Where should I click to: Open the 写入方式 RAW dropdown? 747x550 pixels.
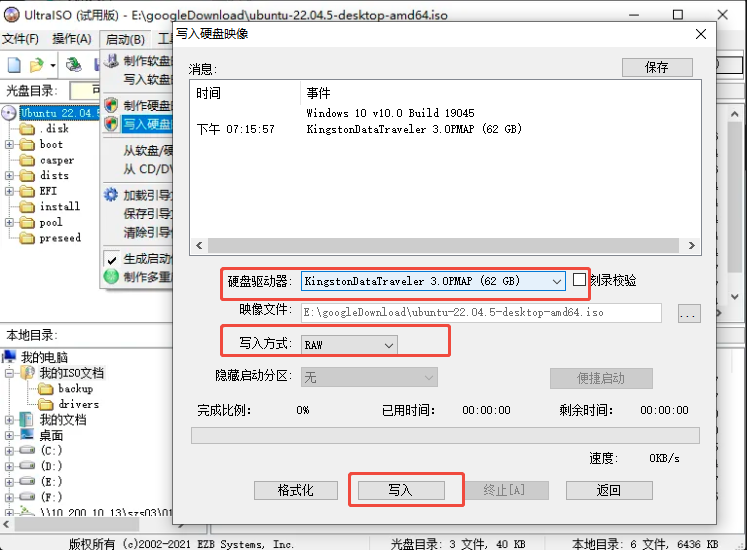point(389,345)
